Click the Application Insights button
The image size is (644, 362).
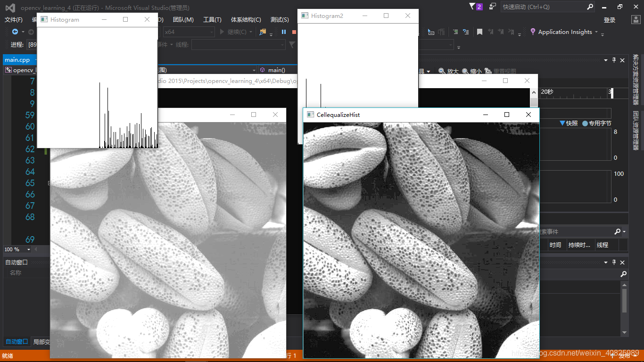point(564,32)
